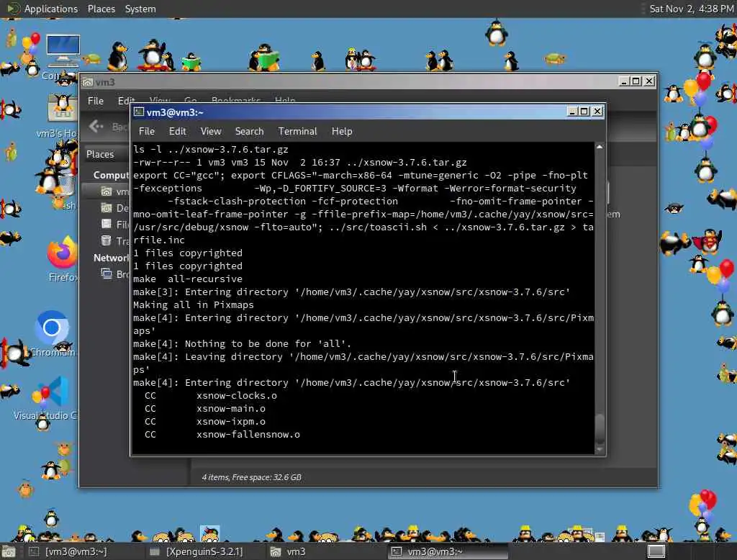Click the Places header in the file manager sidebar
This screenshot has width=737, height=560.
(100, 154)
